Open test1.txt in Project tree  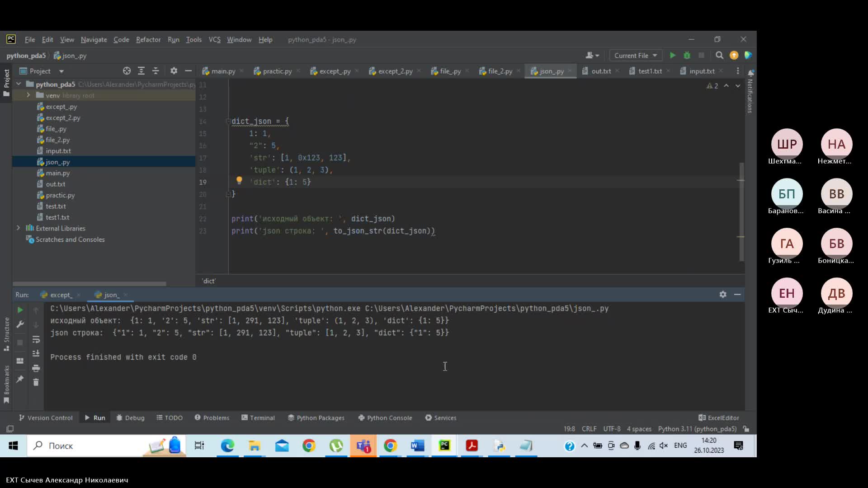tap(57, 217)
